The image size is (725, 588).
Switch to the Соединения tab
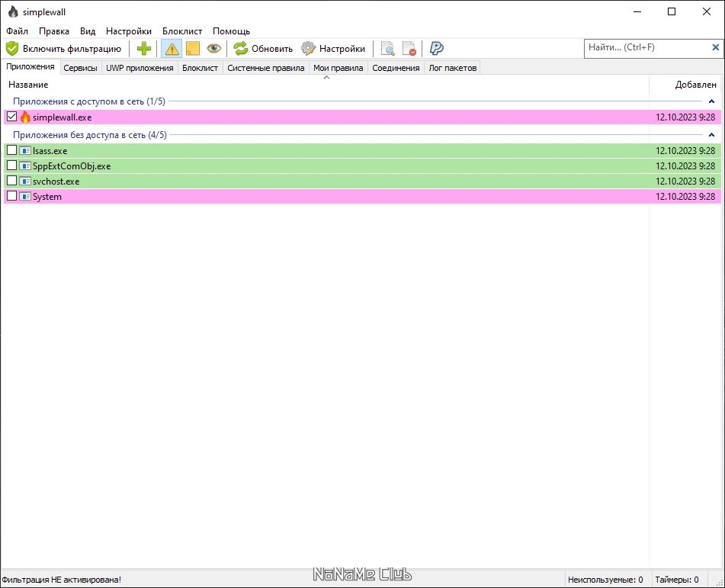pos(396,68)
